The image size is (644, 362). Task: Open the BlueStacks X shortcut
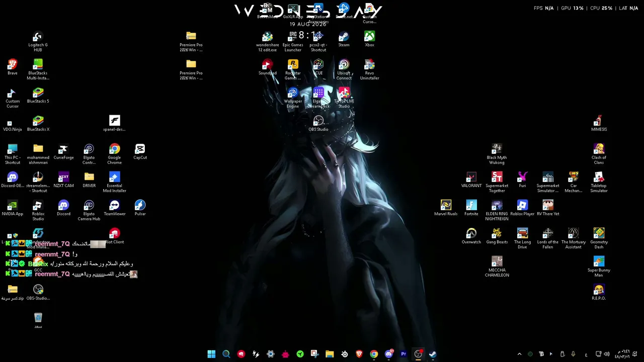coord(38,124)
